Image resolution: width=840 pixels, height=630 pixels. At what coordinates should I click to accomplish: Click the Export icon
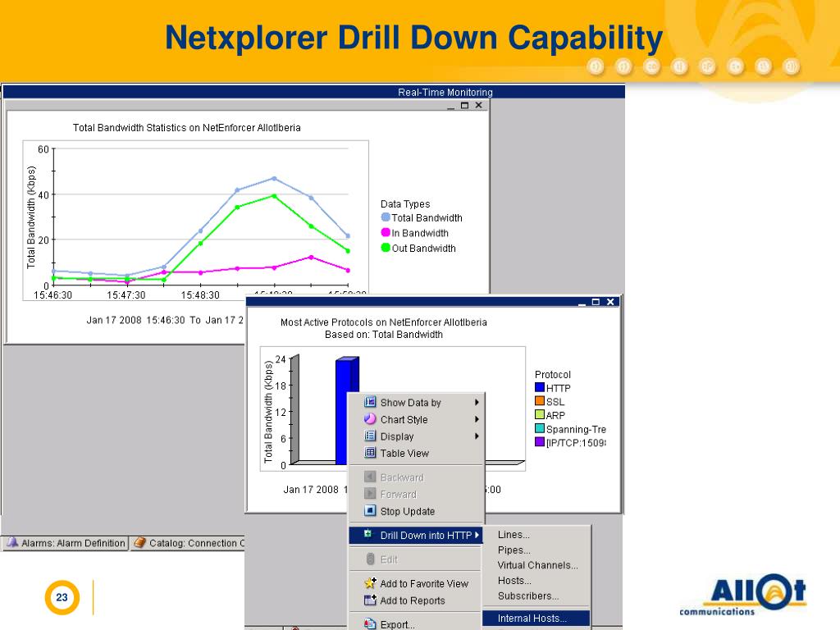pyautogui.click(x=370, y=623)
